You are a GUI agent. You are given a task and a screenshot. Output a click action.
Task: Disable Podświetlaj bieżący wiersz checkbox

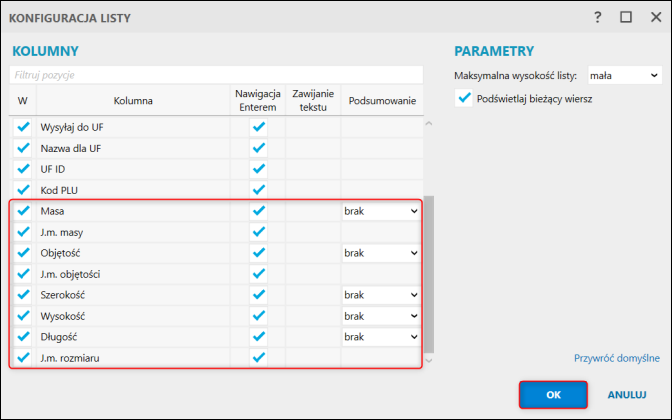click(463, 98)
